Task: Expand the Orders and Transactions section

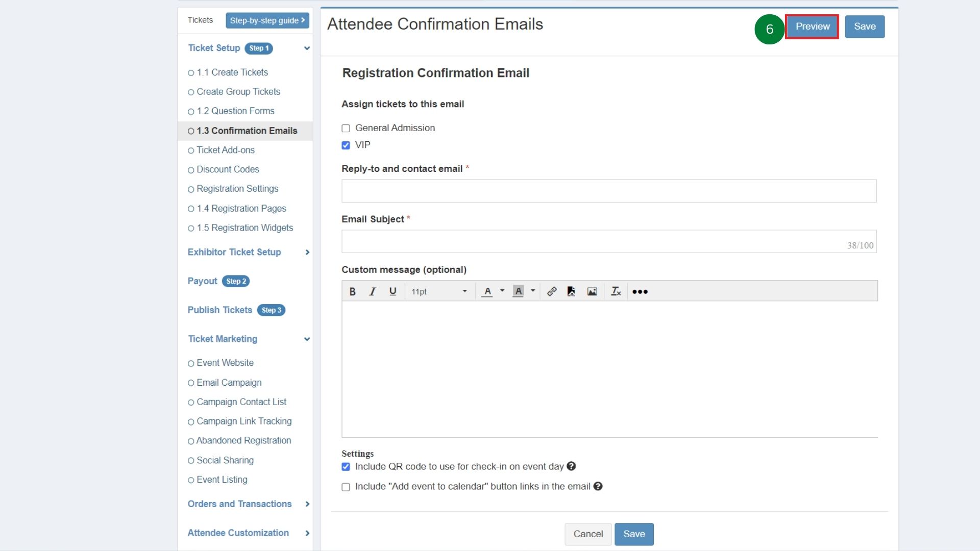Action: (x=307, y=504)
